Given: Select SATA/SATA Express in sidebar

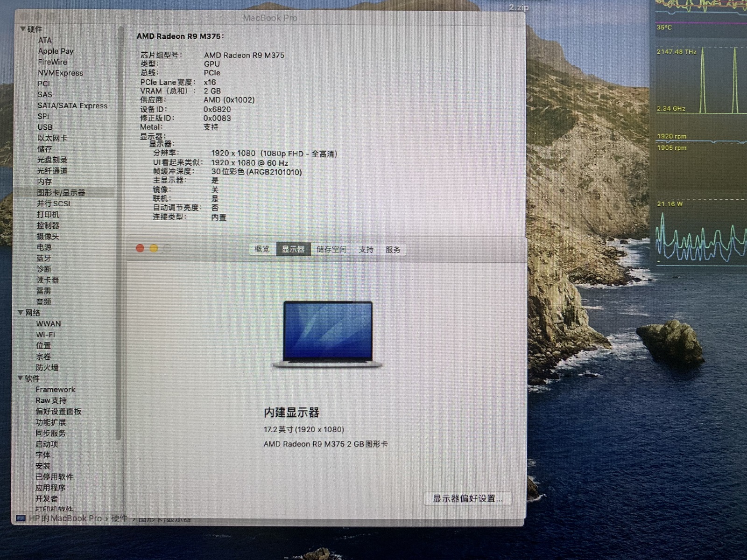Looking at the screenshot, I should tap(72, 105).
